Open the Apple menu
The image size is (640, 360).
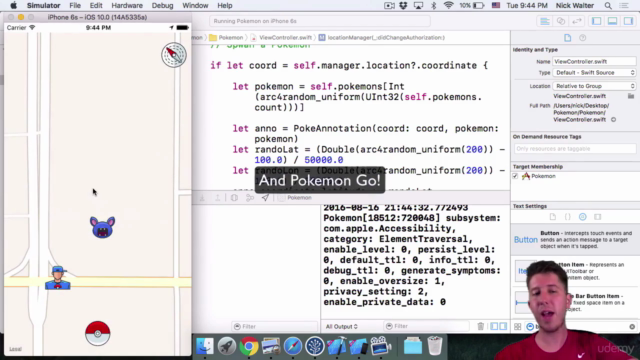pyautogui.click(x=13, y=6)
